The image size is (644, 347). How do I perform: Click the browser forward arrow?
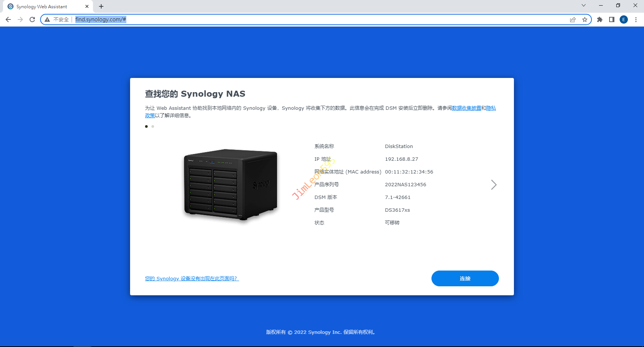tap(20, 19)
